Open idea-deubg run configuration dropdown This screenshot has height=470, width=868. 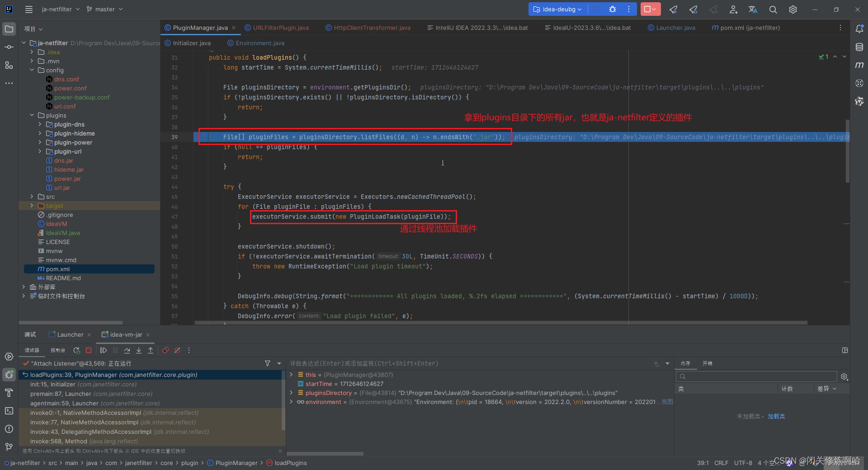point(558,9)
